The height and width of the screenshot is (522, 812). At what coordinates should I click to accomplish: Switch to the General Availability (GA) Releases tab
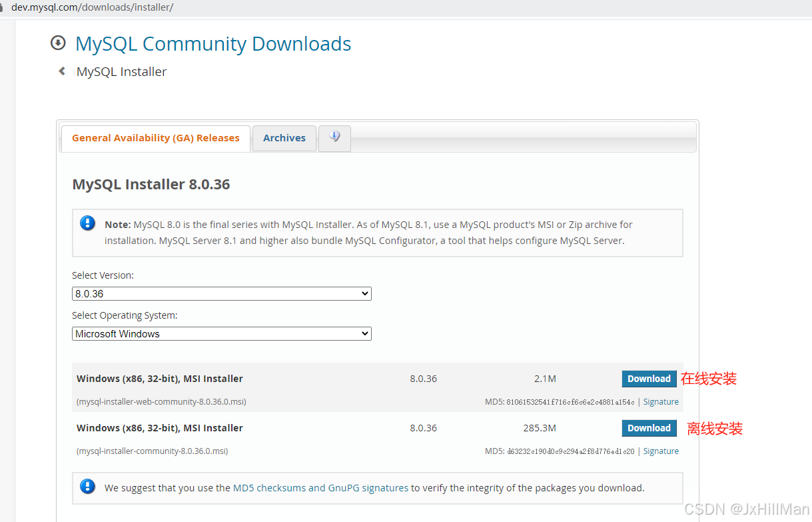pyautogui.click(x=156, y=138)
